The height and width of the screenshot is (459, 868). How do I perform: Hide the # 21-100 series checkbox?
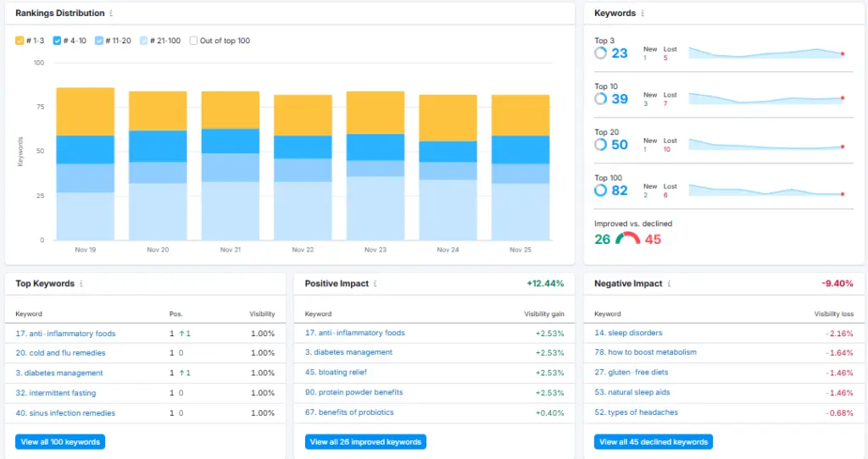tap(143, 41)
